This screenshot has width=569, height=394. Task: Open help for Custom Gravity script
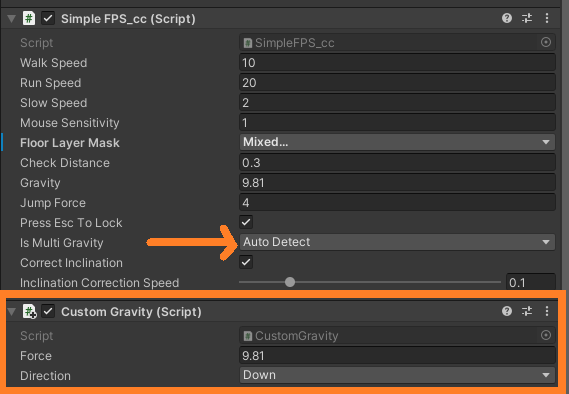[507, 311]
